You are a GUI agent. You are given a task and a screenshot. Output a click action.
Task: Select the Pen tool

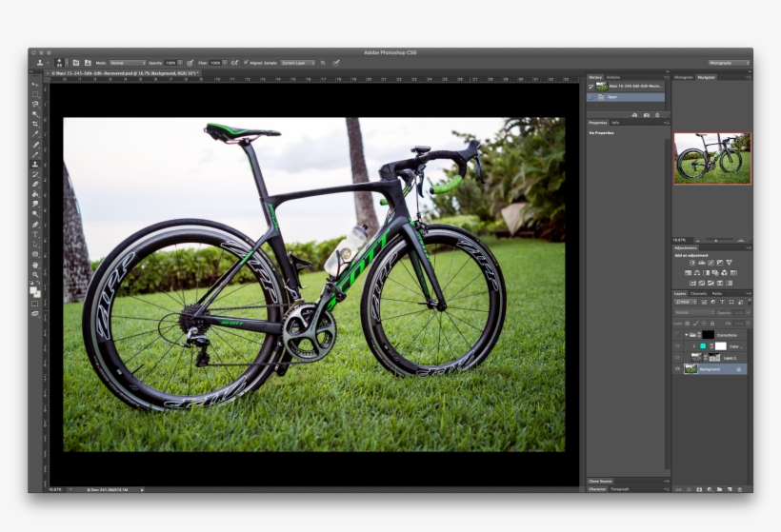pyautogui.click(x=35, y=225)
